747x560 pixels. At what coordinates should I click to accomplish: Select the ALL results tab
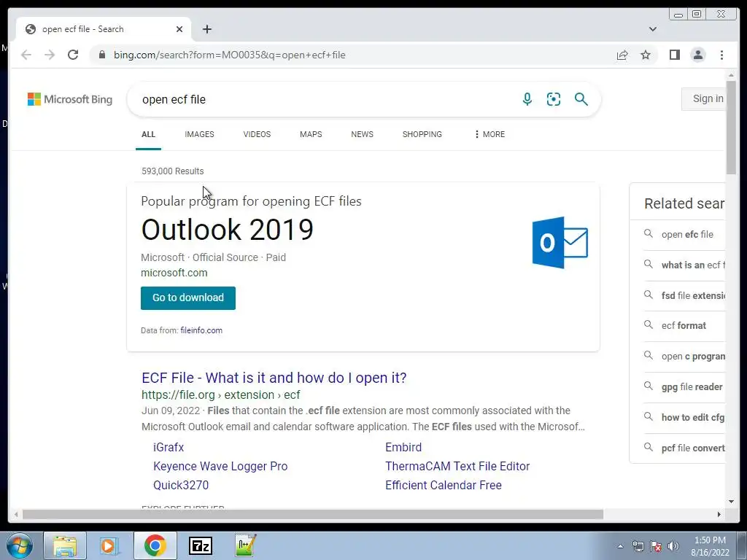(148, 134)
